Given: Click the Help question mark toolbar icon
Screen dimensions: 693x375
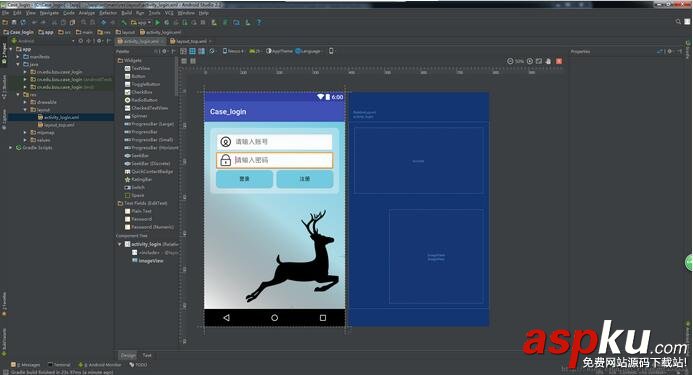Looking at the screenshot, I should pyautogui.click(x=259, y=22).
